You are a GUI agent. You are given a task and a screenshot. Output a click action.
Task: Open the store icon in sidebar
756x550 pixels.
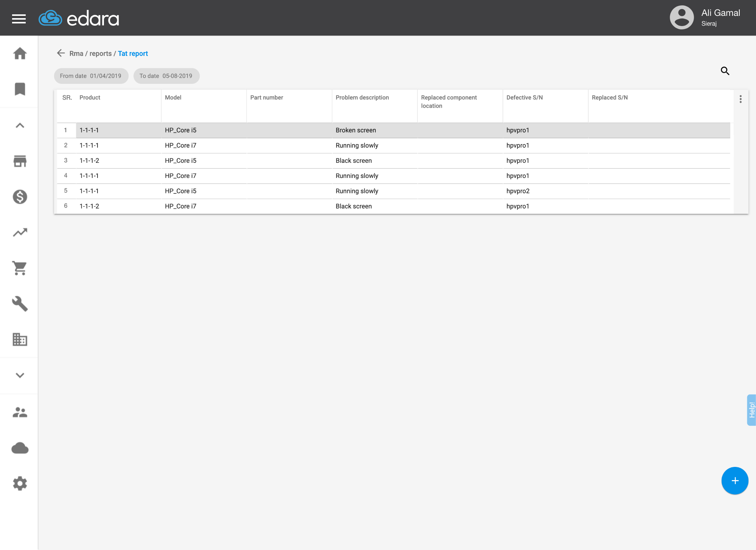[20, 161]
